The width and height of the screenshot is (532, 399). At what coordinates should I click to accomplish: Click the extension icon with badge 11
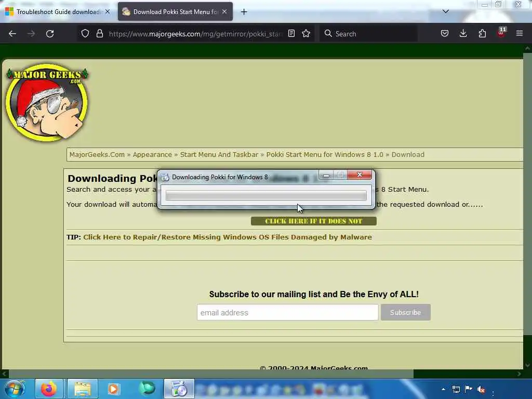tap(501, 33)
